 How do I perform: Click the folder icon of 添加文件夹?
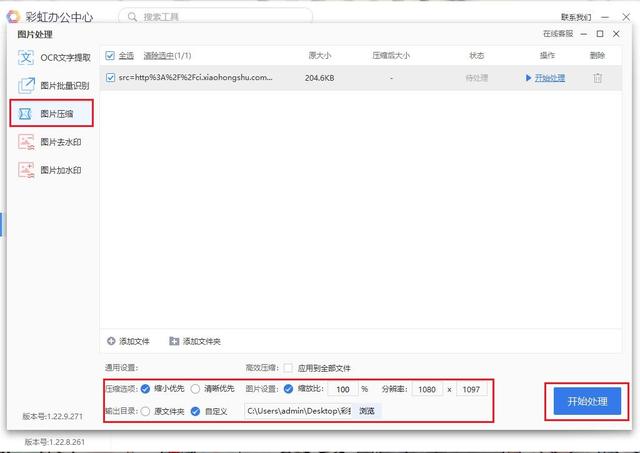(174, 341)
